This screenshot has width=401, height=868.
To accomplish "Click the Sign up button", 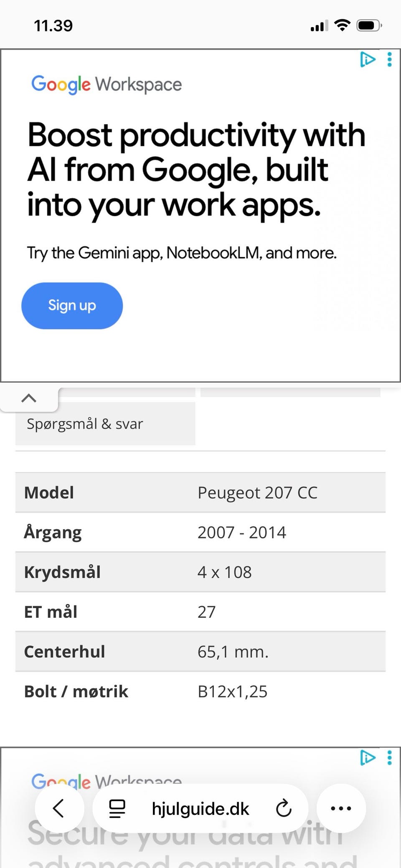I will coord(72,306).
